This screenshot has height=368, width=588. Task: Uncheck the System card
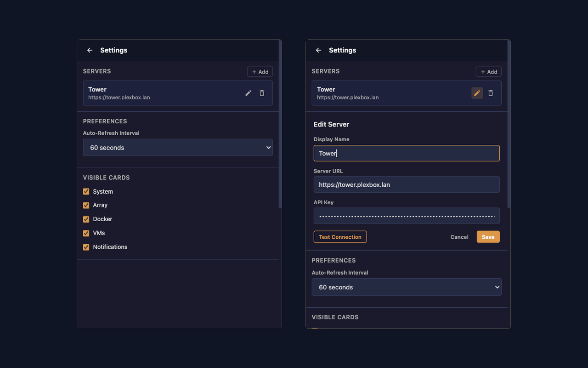tap(86, 191)
